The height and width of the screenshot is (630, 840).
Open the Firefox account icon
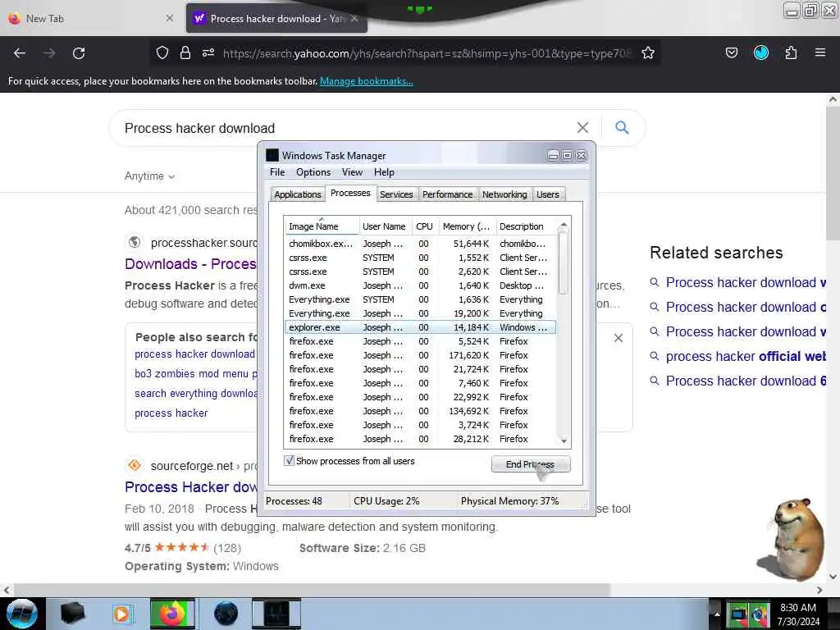pyautogui.click(x=760, y=52)
